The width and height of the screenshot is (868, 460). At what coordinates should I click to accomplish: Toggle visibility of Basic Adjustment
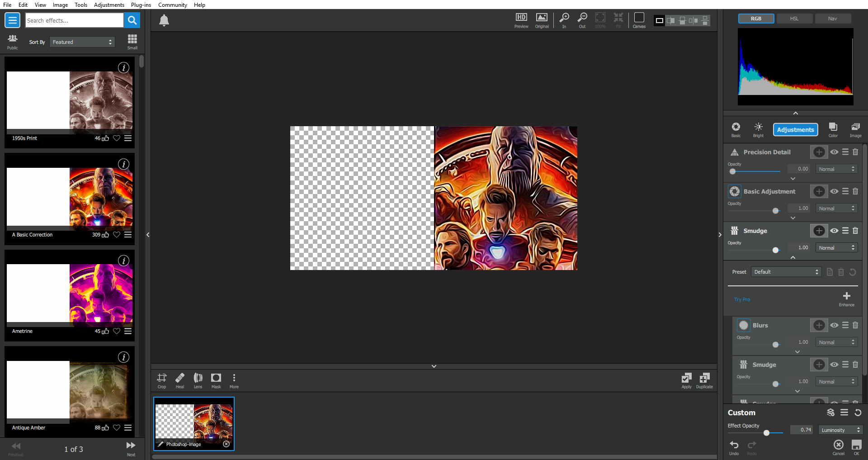click(835, 191)
